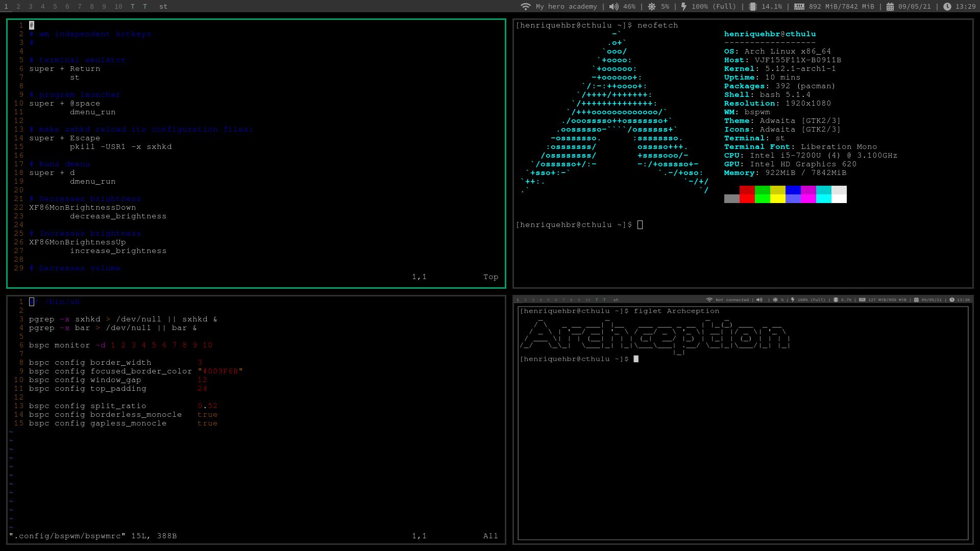Viewport: 980px width, 551px height.
Task: Click the battery icon at 100% Full
Action: click(684, 7)
